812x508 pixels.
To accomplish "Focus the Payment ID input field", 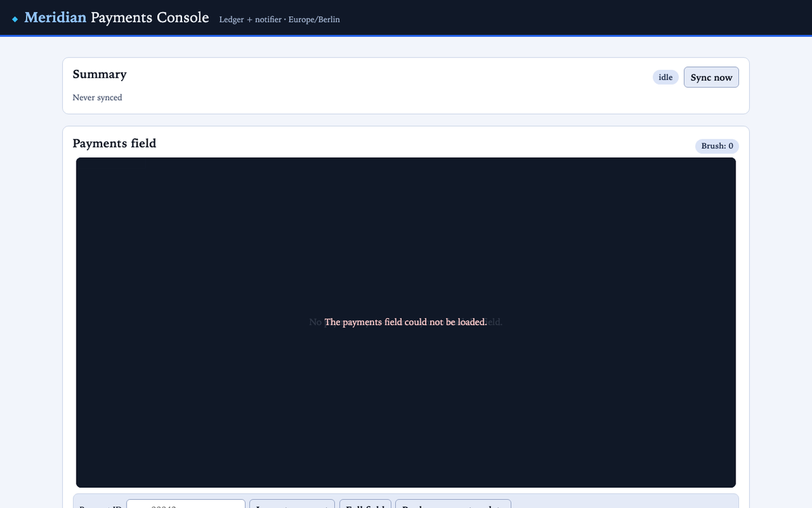I will (x=185, y=505).
